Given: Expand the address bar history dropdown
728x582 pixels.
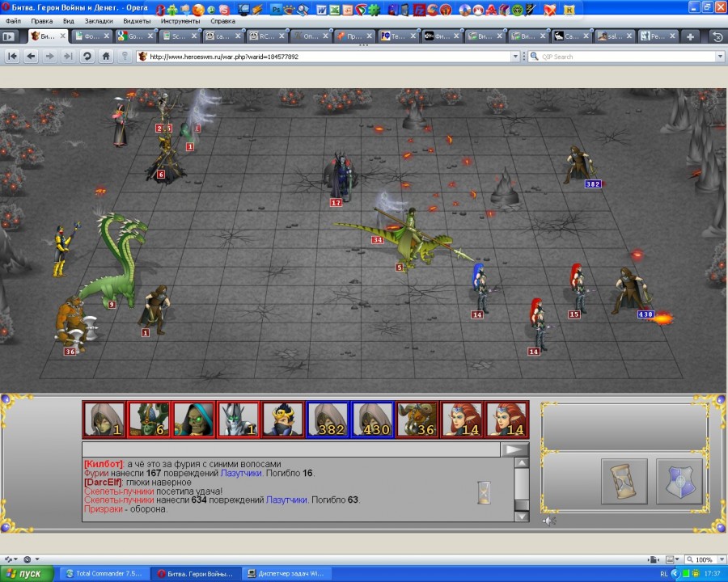Looking at the screenshot, I should [x=515, y=57].
